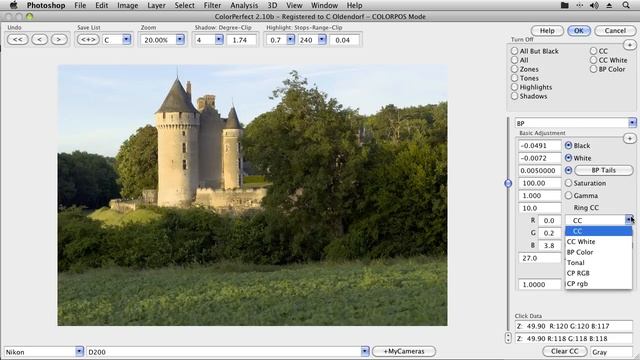Click the Save List '<+>' button

88,40
